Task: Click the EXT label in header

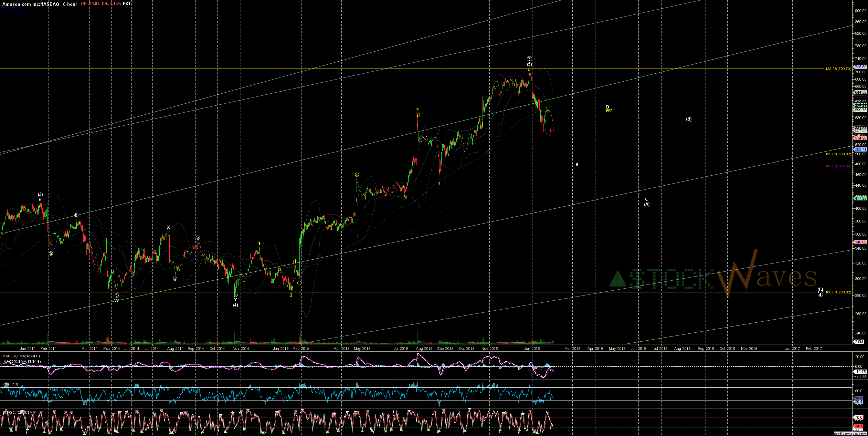Action: [127, 4]
